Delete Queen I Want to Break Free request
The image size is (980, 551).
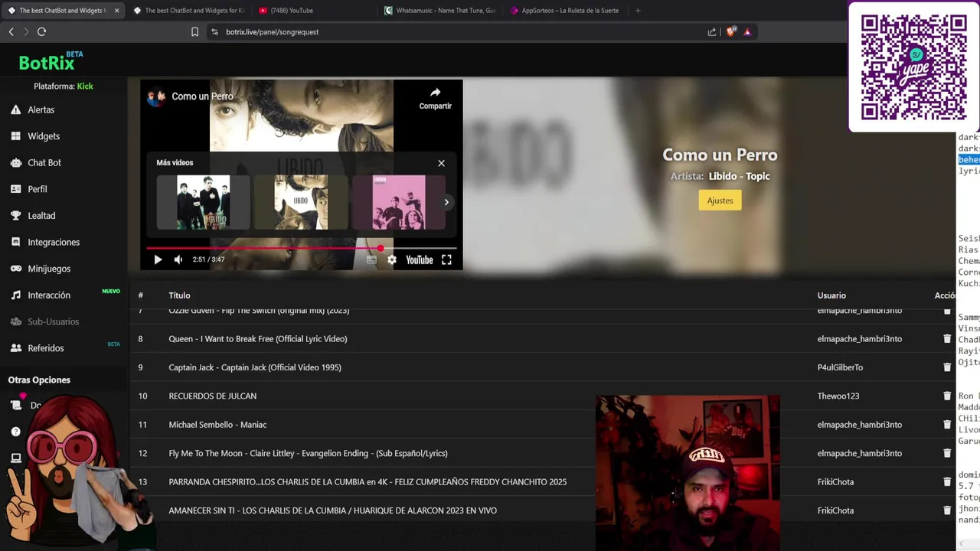[947, 339]
